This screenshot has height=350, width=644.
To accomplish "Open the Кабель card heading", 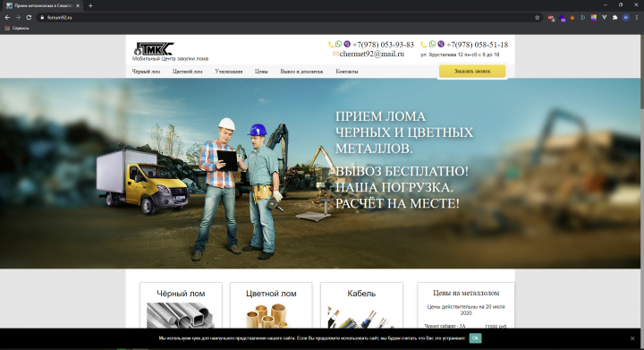I will (361, 294).
